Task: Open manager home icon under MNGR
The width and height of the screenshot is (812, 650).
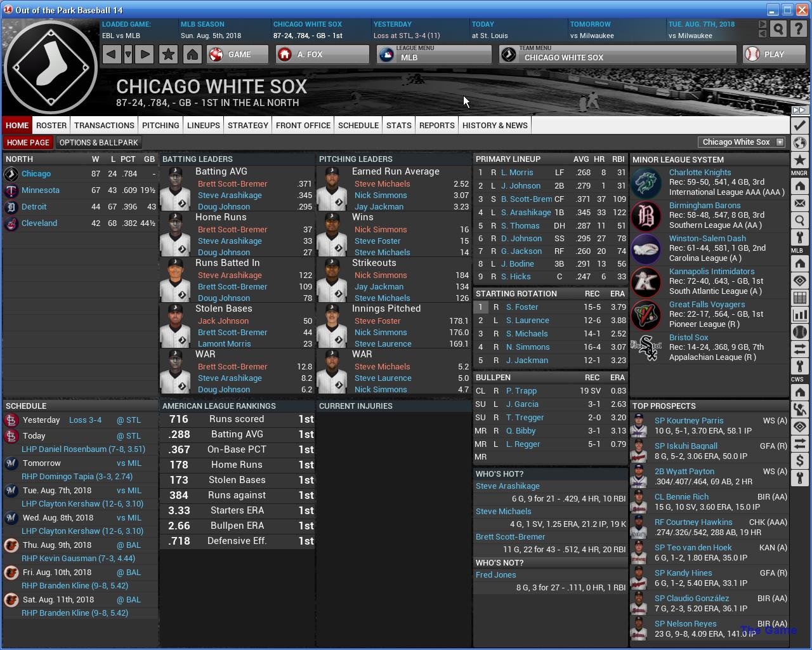Action: (x=799, y=186)
